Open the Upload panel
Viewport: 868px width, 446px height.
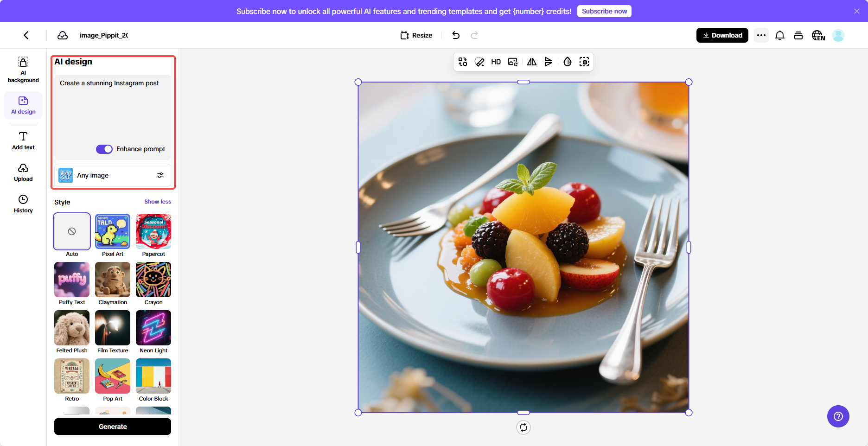pyautogui.click(x=23, y=172)
